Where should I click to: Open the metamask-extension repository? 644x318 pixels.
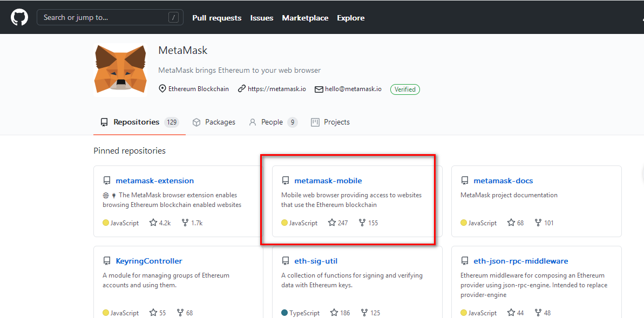pyautogui.click(x=155, y=181)
